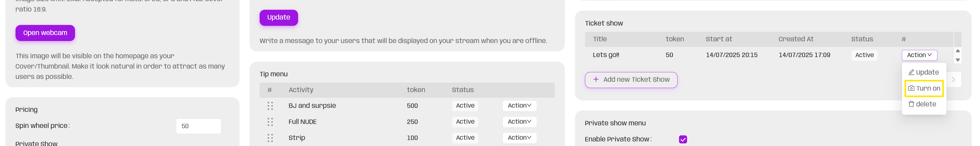The height and width of the screenshot is (146, 980).
Task: Toggle the Enable Private Show checkbox
Action: (683, 140)
